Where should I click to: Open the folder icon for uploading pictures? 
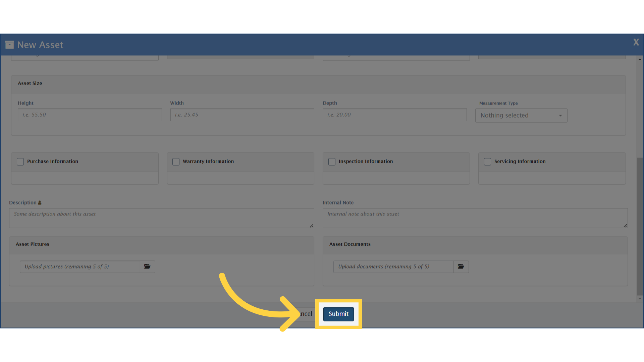pos(147,266)
